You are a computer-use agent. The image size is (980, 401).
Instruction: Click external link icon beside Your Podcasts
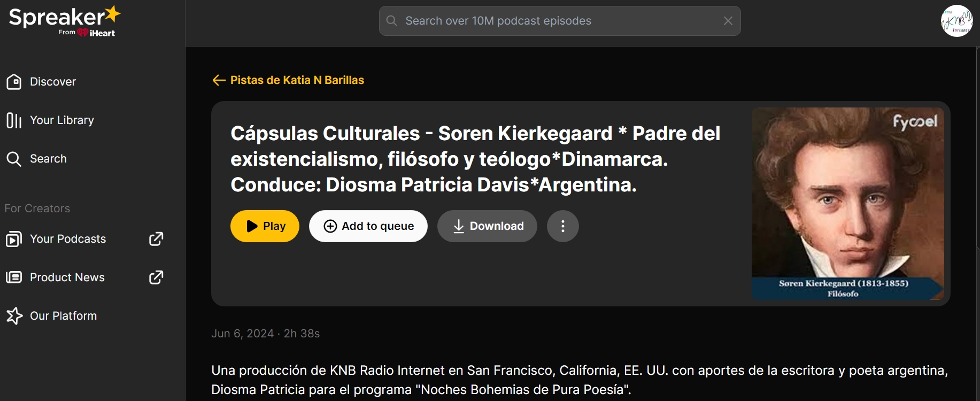tap(156, 239)
